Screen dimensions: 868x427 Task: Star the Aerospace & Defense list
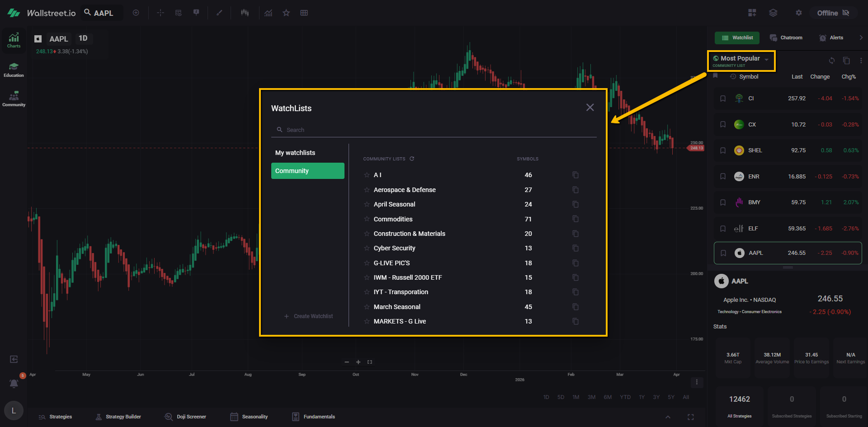pos(367,190)
